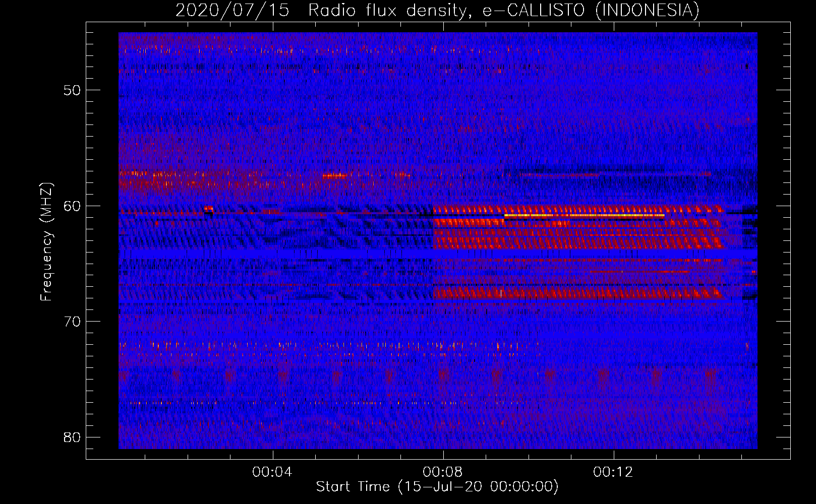Click the bright yellow emission line near 61 MHz
The height and width of the screenshot is (504, 816).
(x=584, y=215)
